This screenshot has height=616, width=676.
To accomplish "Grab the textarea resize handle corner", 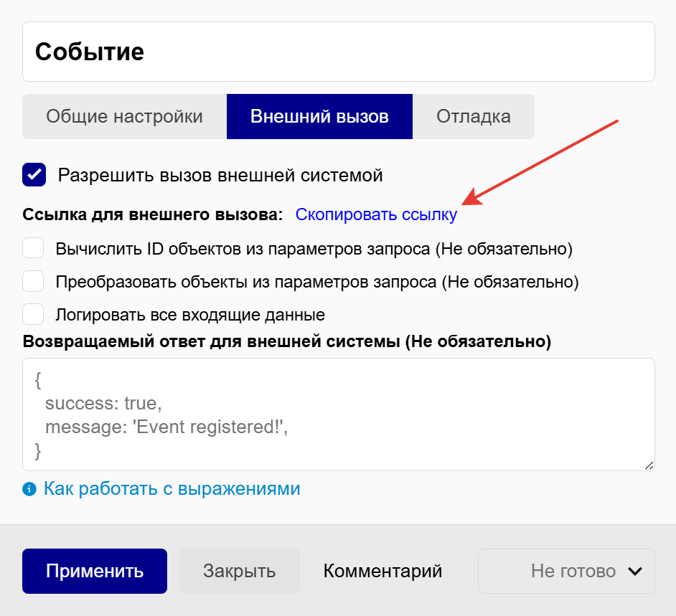I will coord(648,465).
